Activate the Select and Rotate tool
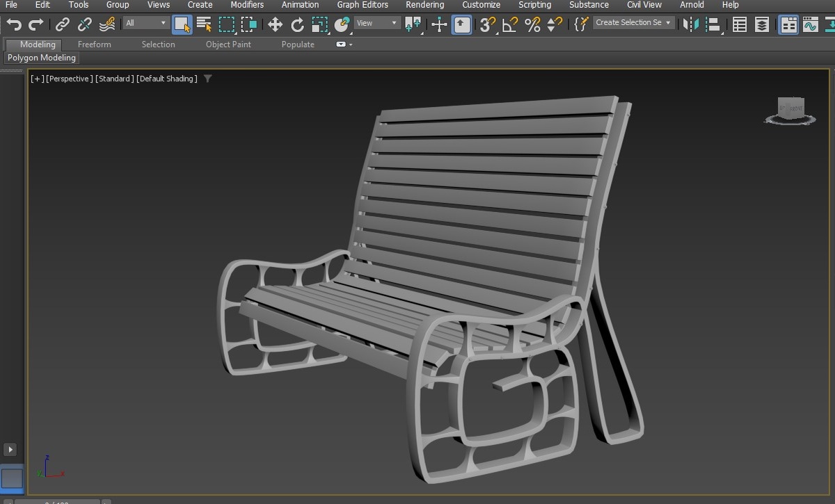This screenshot has width=835, height=504. click(297, 24)
